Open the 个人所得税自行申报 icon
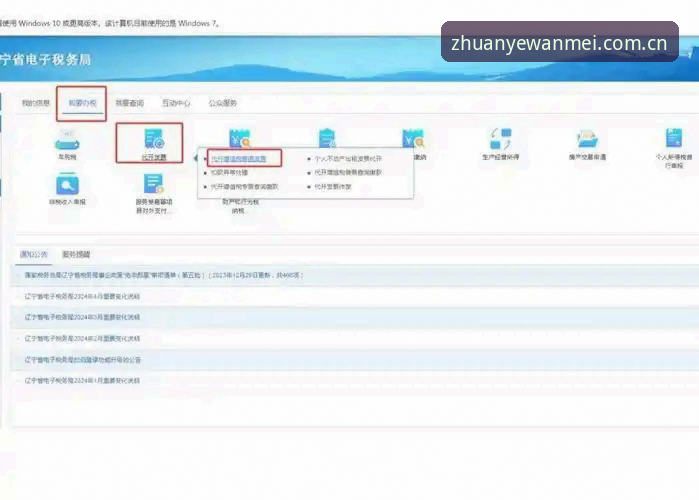This screenshot has height=500, width=699. coord(674,138)
